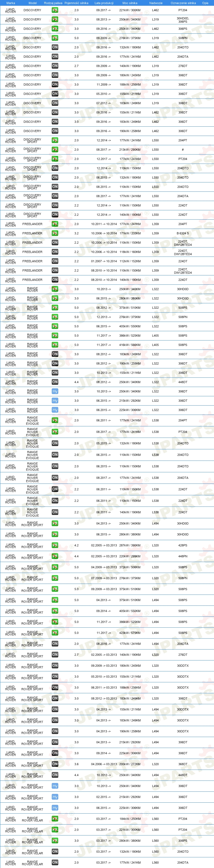Image resolution: width=214 pixels, height=868 pixels.
Task: Select the date cell '10.2011 -> 10.2014'
Action: (104, 224)
